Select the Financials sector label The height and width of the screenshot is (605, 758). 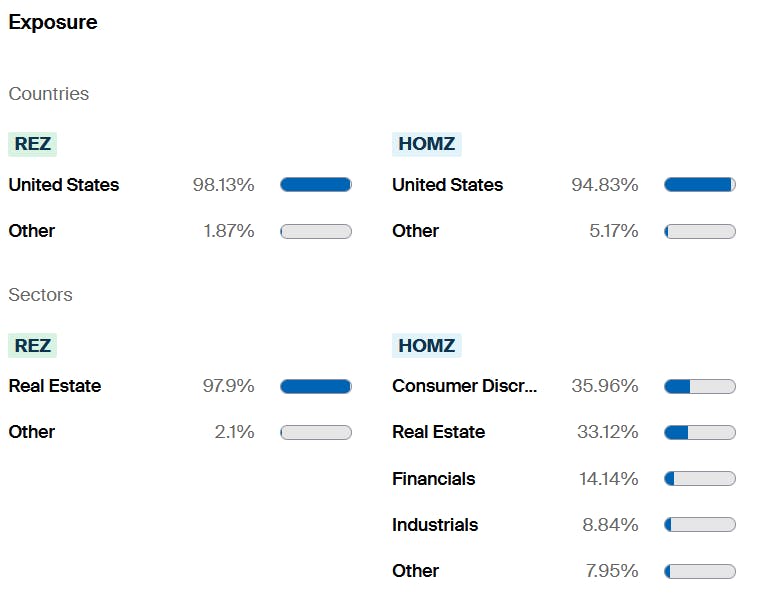[433, 479]
